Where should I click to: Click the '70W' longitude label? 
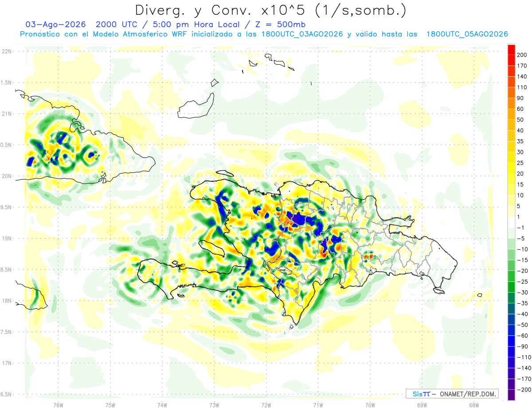tap(370, 405)
